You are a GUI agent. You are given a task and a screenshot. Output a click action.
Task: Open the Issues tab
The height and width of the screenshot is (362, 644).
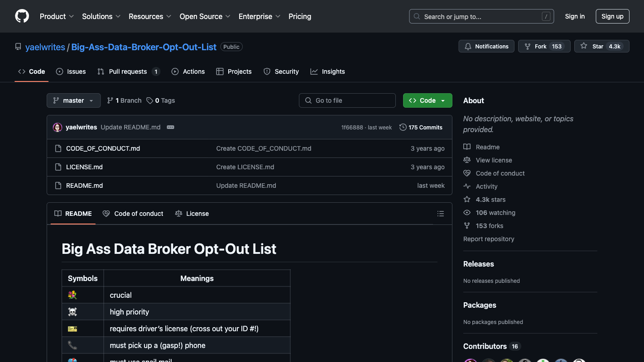pyautogui.click(x=71, y=71)
